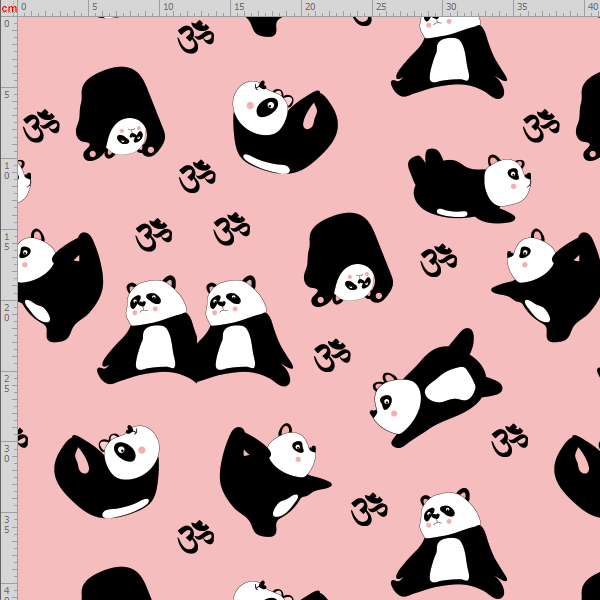The width and height of the screenshot is (600, 600).
Task: Click the 15 mark on the horizontal ruler
Action: point(239,7)
